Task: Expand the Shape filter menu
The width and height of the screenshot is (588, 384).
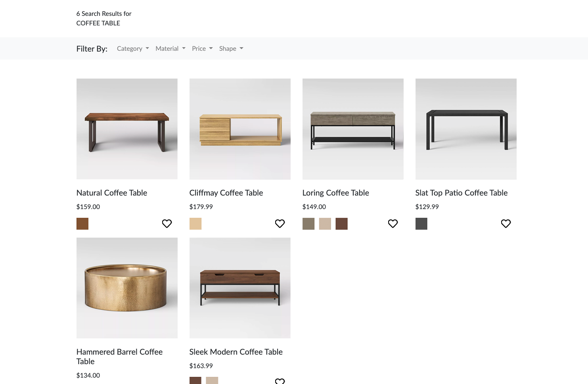Action: 231,48
